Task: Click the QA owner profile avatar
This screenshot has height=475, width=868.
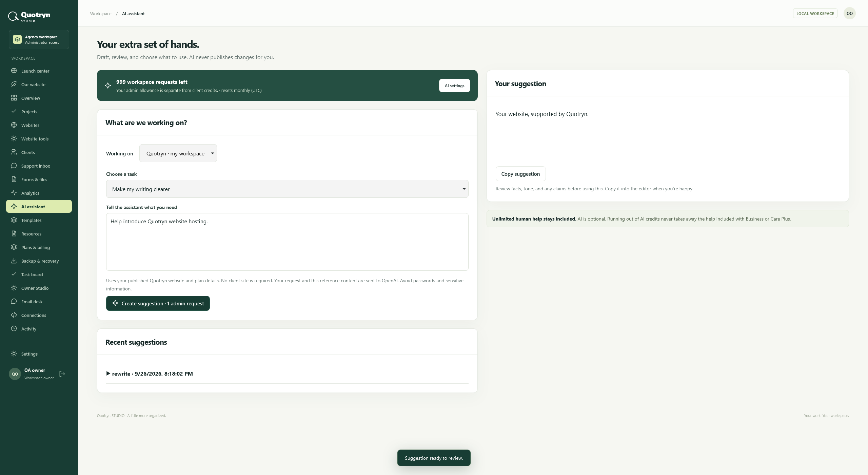Action: pos(15,374)
